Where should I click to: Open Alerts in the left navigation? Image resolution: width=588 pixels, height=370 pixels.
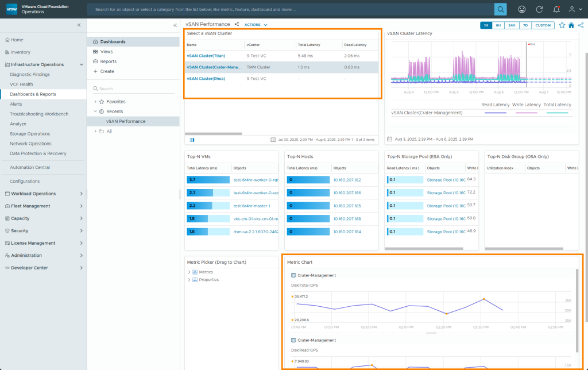tap(16, 104)
